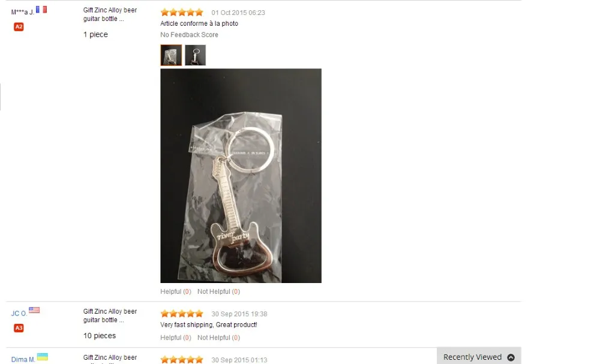Open the Recently Viewed tab label
This screenshot has height=364, width=600.
tap(472, 357)
